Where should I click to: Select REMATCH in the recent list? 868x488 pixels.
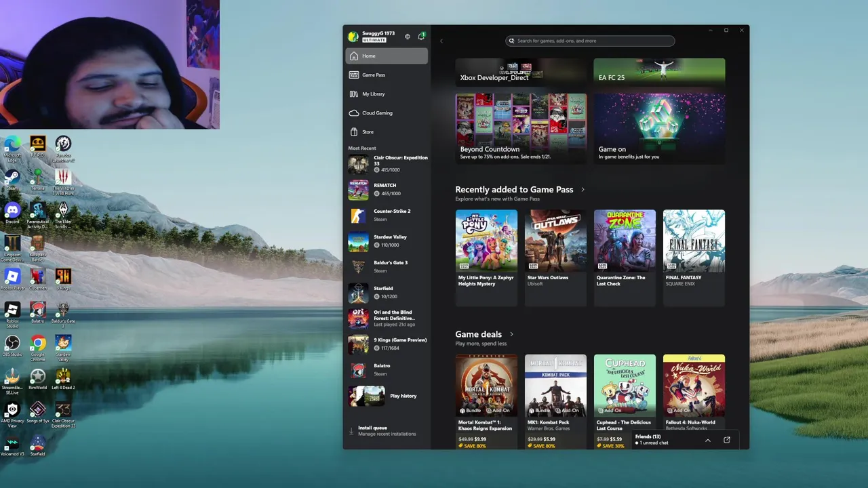coord(388,190)
